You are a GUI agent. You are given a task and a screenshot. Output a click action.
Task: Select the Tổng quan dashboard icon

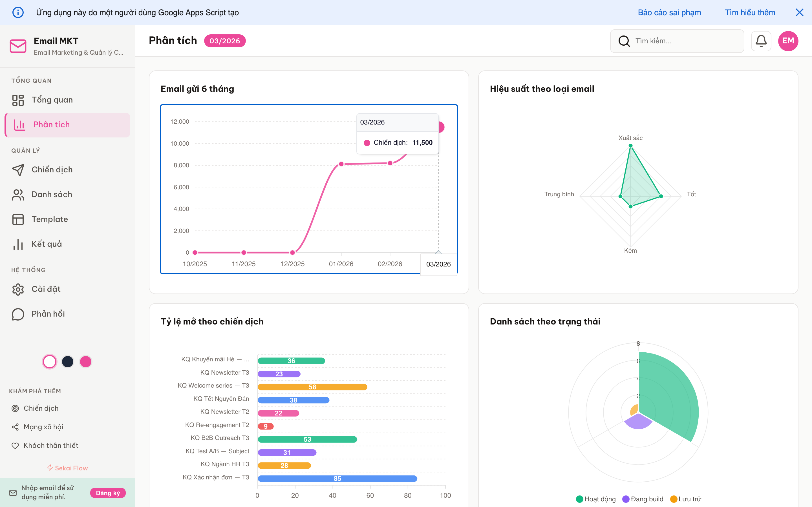(x=17, y=100)
